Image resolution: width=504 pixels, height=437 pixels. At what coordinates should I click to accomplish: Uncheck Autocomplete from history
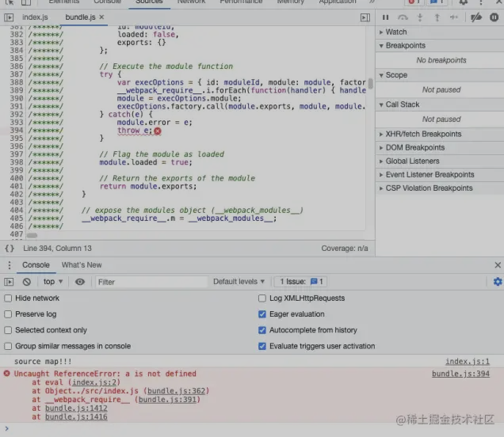point(262,330)
